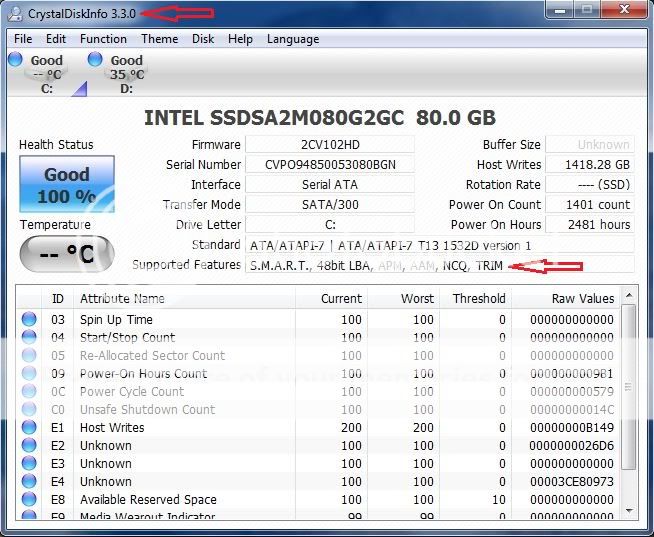This screenshot has width=654, height=537.
Task: Open the Help menu
Action: [x=240, y=39]
